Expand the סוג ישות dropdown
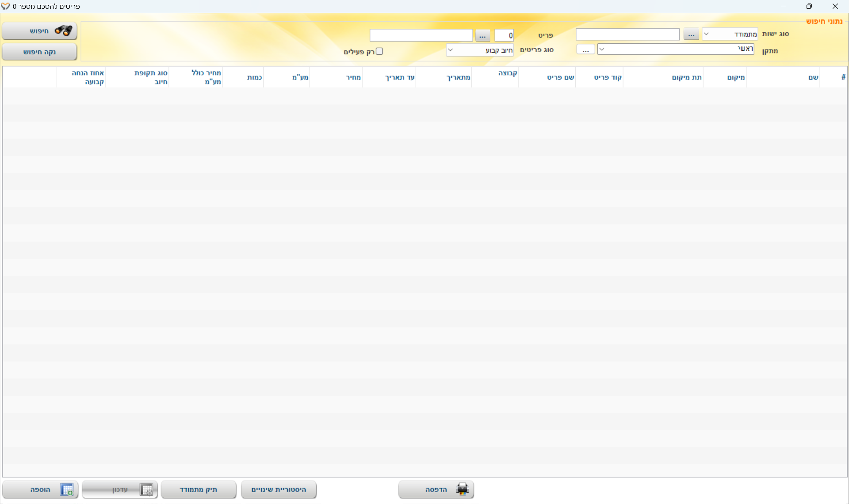 (x=707, y=34)
